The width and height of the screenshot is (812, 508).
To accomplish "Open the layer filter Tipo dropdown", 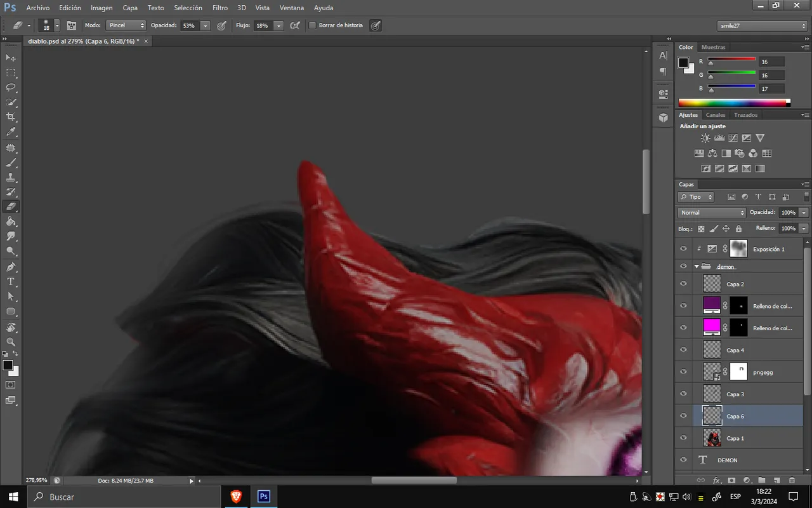I will point(696,197).
